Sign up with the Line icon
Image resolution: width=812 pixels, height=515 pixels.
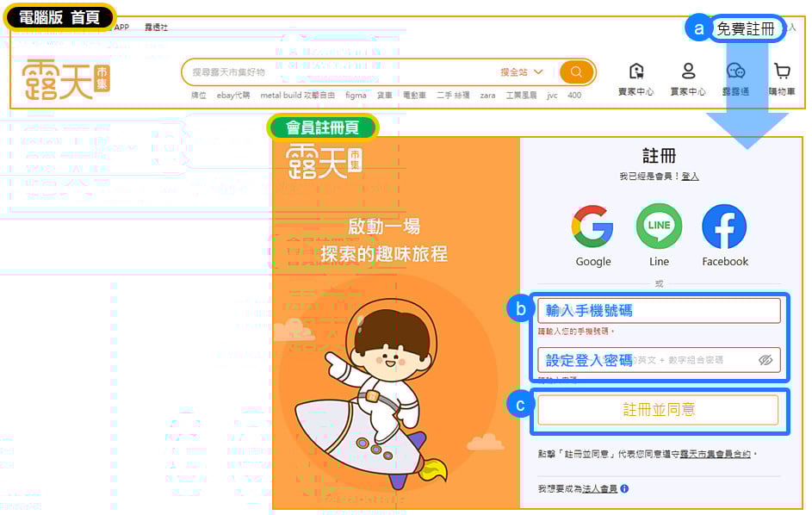pyautogui.click(x=659, y=236)
